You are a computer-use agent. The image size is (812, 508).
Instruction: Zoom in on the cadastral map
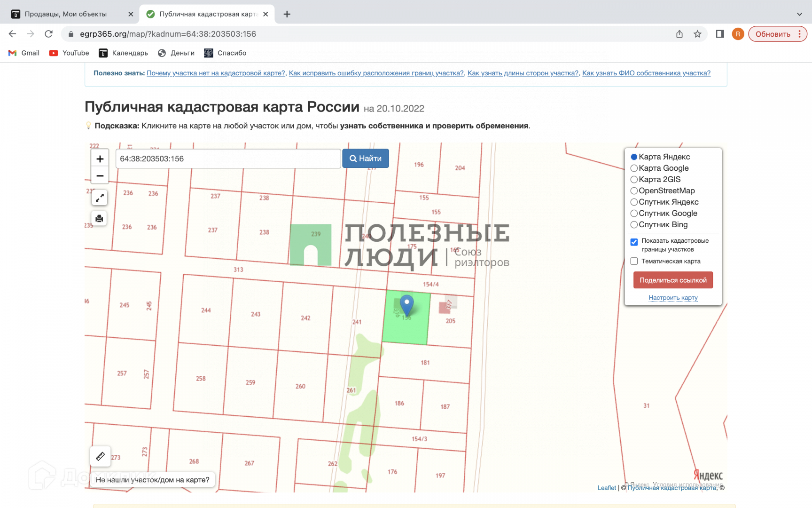pos(100,159)
